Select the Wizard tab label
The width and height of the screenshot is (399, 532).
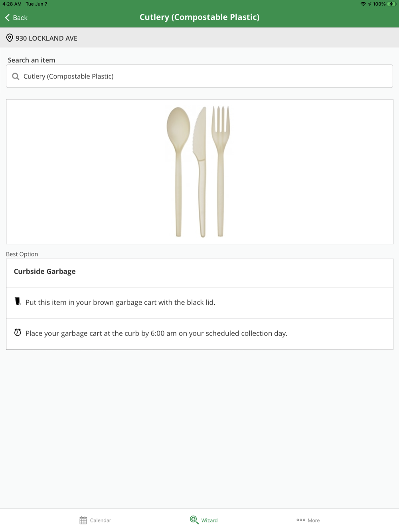[209, 520]
